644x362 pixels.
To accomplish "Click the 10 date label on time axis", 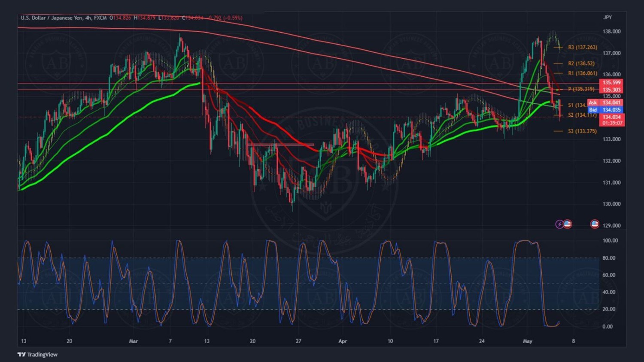I will (x=390, y=341).
